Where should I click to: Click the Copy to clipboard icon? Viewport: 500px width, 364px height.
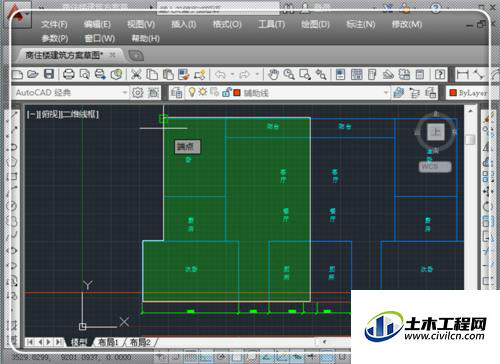click(152, 74)
